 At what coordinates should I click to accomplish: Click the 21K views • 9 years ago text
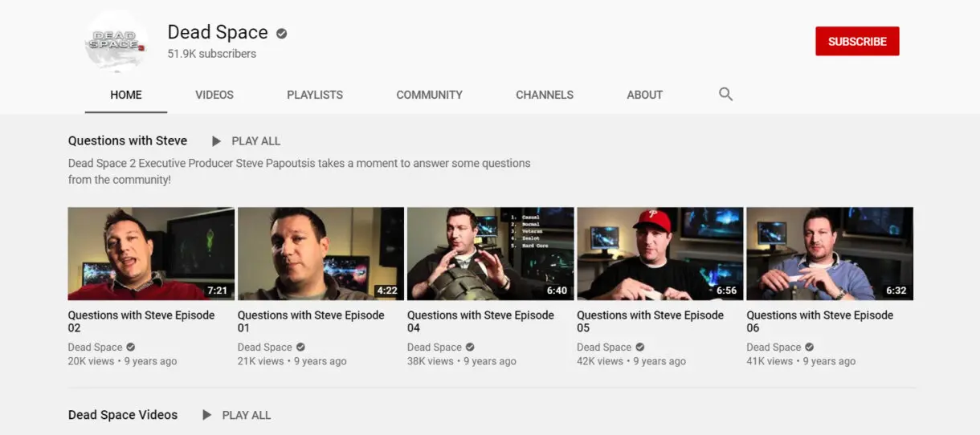click(292, 361)
